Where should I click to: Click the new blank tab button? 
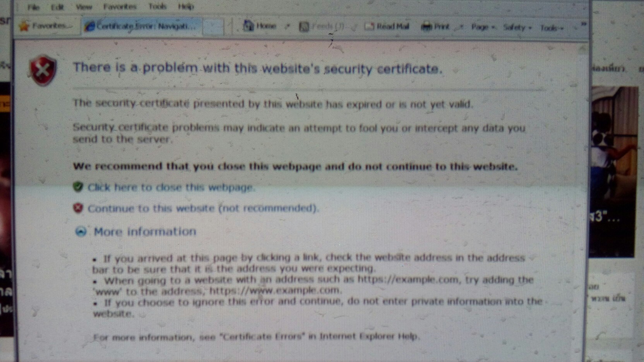pyautogui.click(x=213, y=27)
